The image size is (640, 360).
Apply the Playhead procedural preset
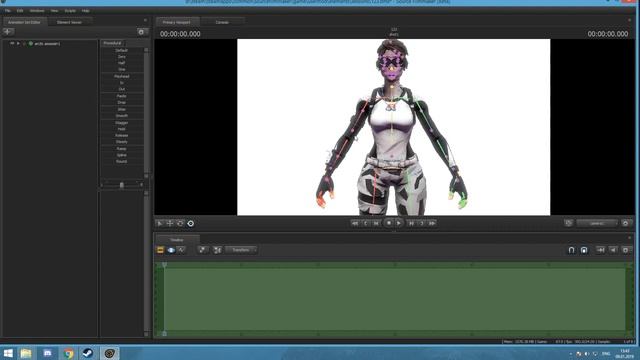click(122, 76)
